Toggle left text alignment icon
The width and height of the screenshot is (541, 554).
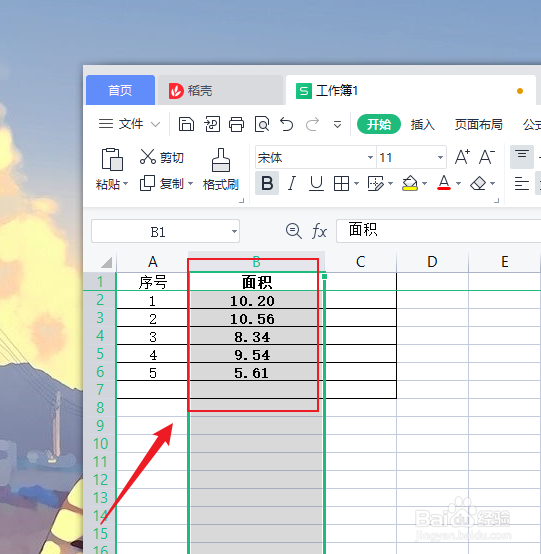pyautogui.click(x=522, y=184)
